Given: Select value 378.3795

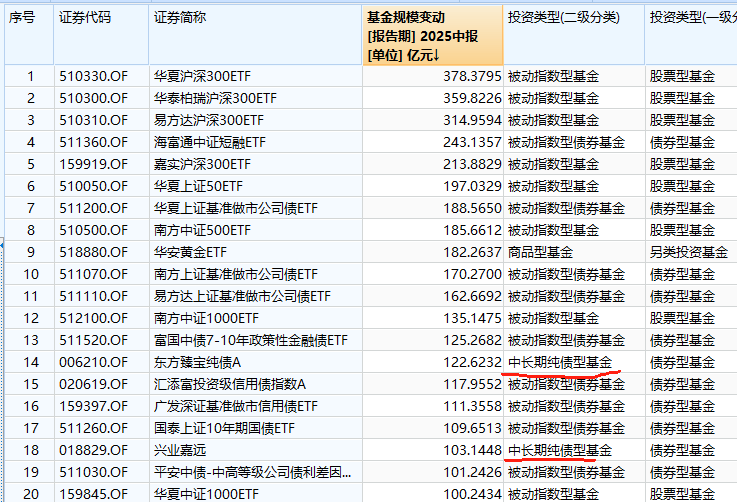Looking at the screenshot, I should coord(472,76).
